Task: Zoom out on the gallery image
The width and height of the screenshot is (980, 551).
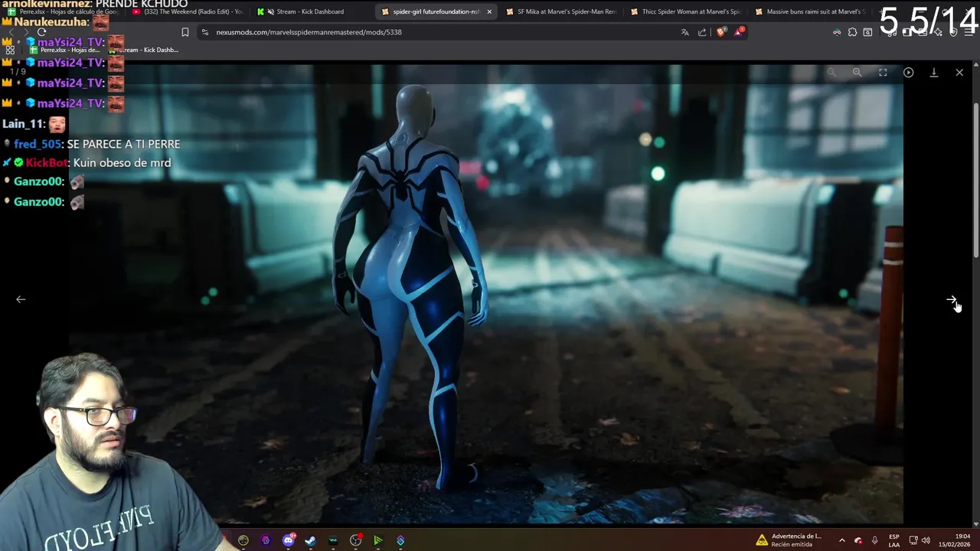Action: [831, 72]
